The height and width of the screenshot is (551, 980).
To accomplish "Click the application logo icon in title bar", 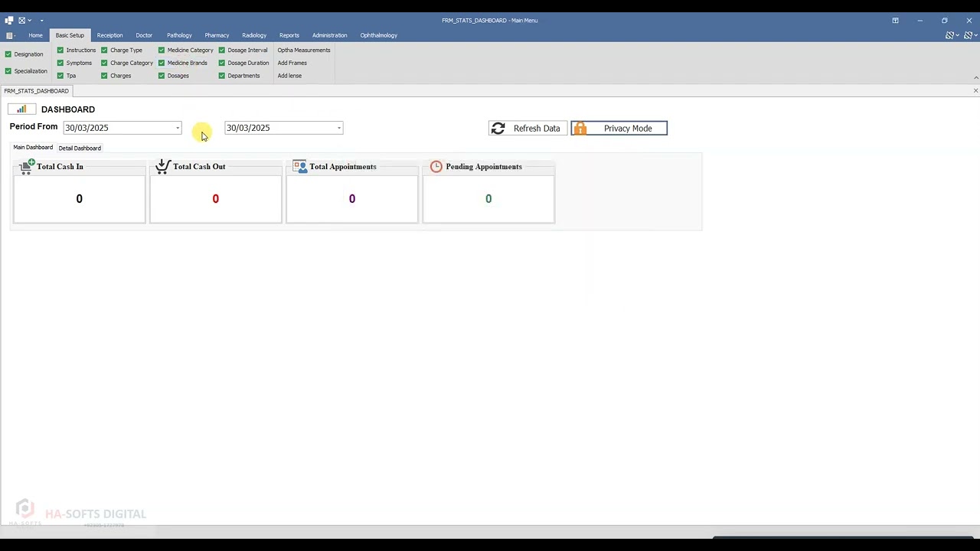I will click(9, 21).
